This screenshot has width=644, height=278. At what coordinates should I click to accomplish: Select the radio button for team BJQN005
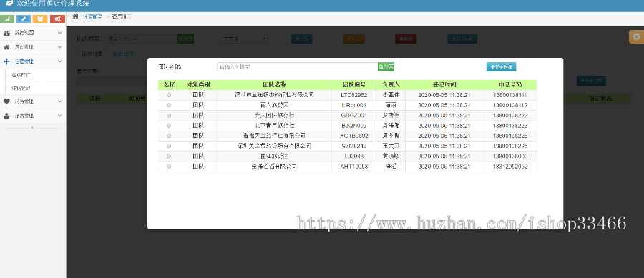coord(169,126)
